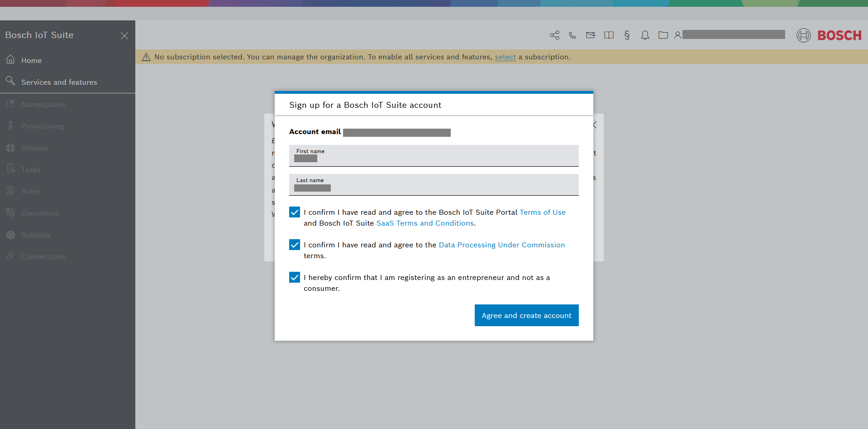Select Connections in the sidebar

[67, 256]
